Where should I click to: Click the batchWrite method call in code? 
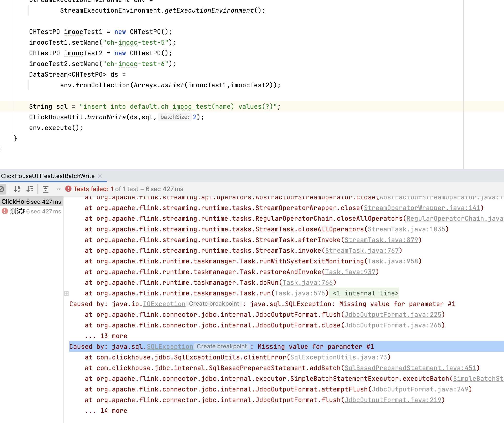pos(106,117)
